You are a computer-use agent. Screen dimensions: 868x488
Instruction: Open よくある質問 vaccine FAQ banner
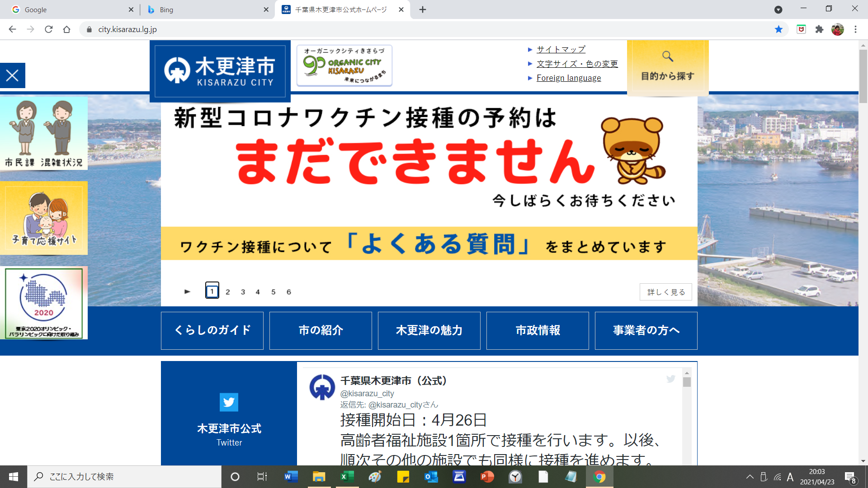pyautogui.click(x=429, y=244)
